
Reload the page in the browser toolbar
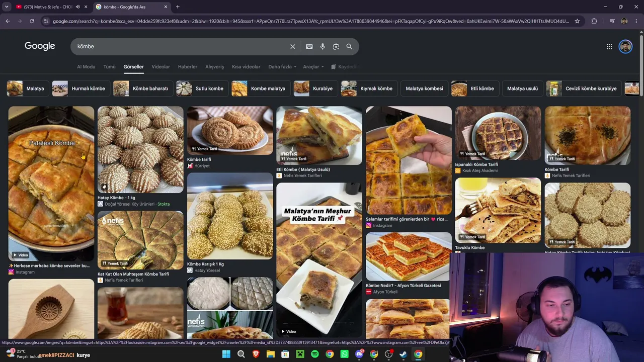coord(32,21)
